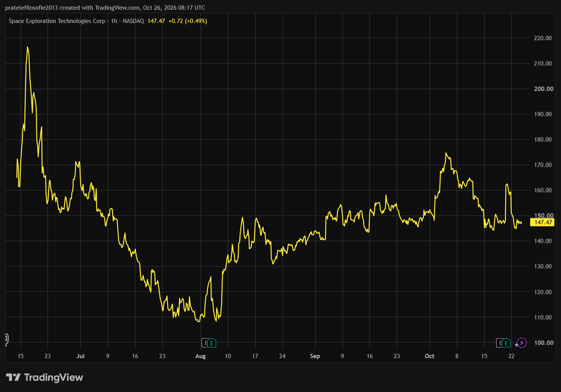
Task: Click the 190.00 price axis label
Action: pos(543,114)
